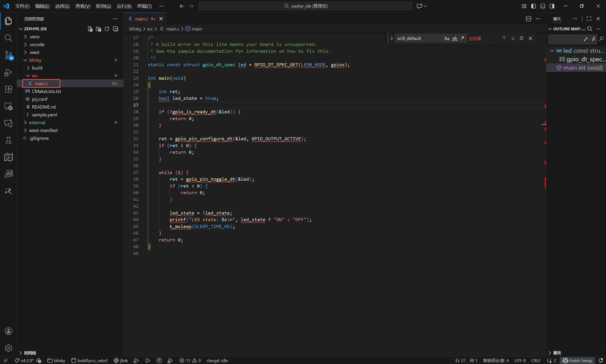Toggle primary side bar visibility in title bar
This screenshot has width=606, height=364.
pyautogui.click(x=533, y=6)
